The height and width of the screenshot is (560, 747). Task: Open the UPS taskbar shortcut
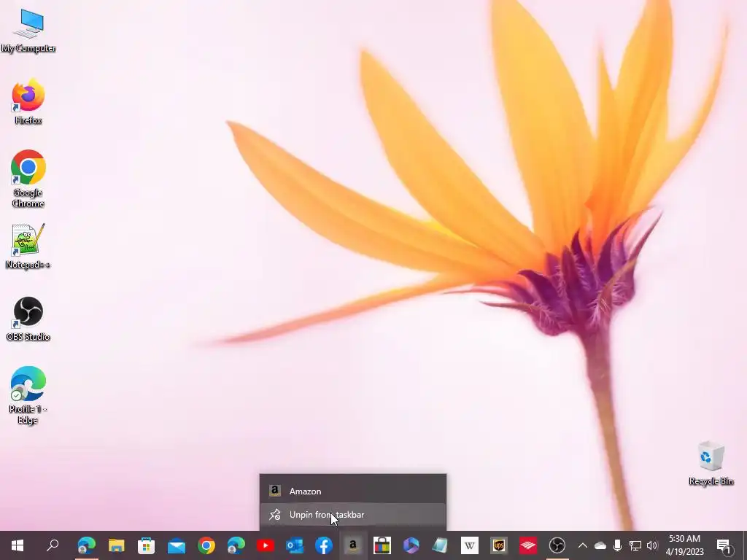499,545
